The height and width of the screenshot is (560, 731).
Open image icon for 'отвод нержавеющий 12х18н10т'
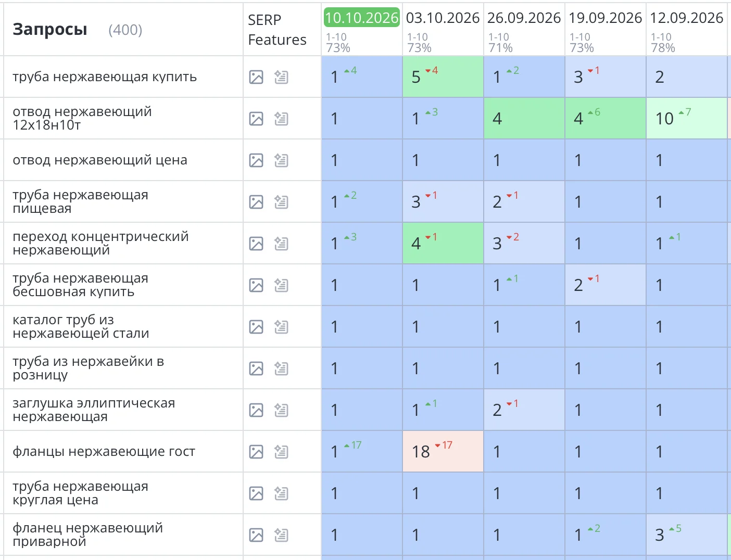point(256,119)
